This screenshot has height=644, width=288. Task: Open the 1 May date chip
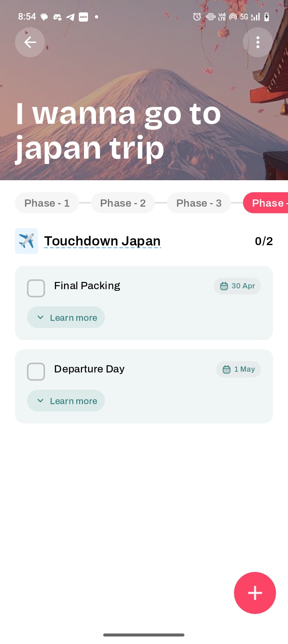[x=238, y=369]
